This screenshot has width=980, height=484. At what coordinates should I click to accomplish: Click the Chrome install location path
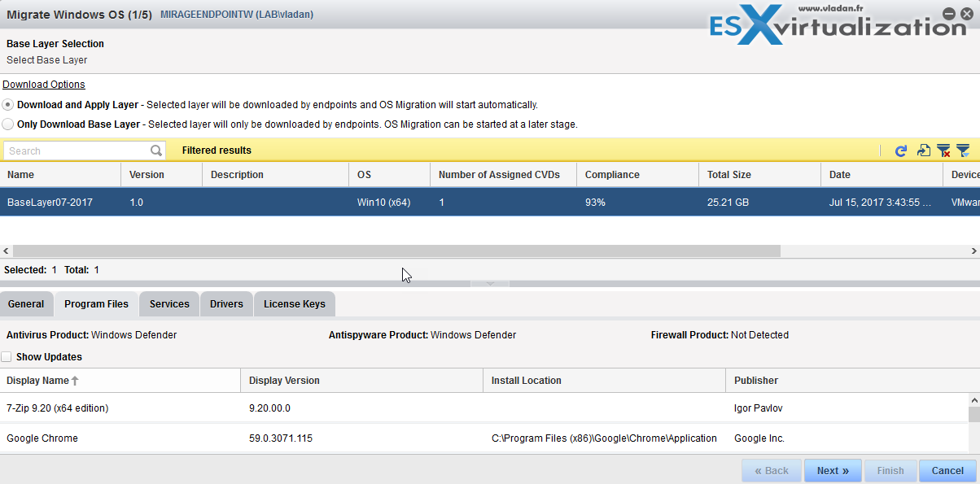604,438
